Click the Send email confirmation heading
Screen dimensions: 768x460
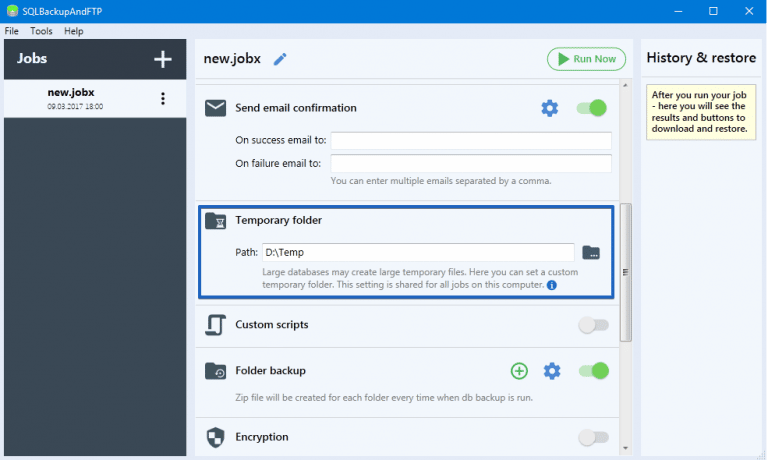tap(296, 108)
